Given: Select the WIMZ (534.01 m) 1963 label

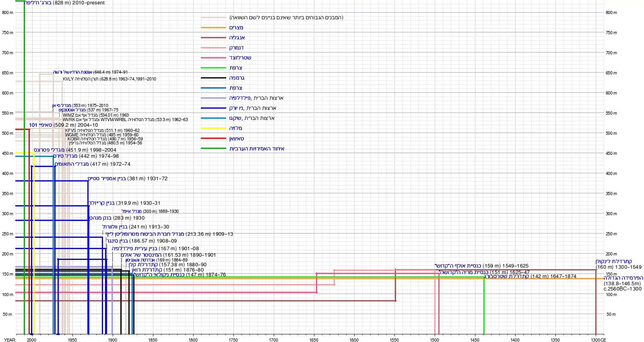Looking at the screenshot, I should tap(96, 115).
